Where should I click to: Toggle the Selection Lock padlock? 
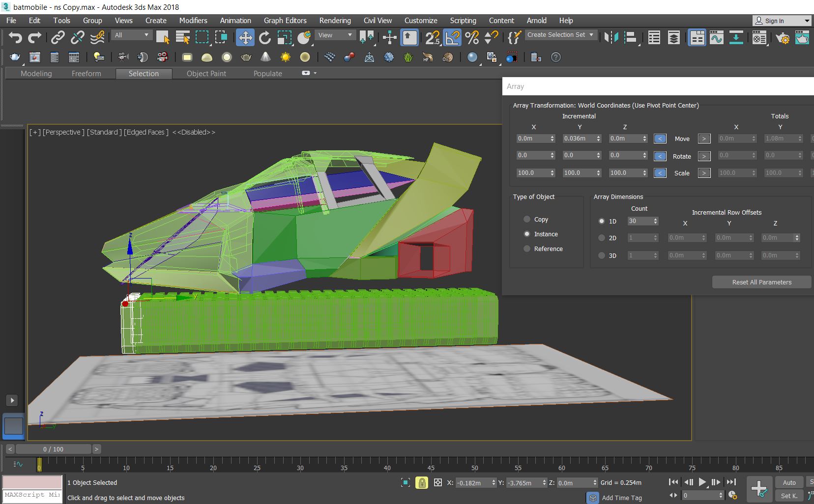[x=422, y=483]
